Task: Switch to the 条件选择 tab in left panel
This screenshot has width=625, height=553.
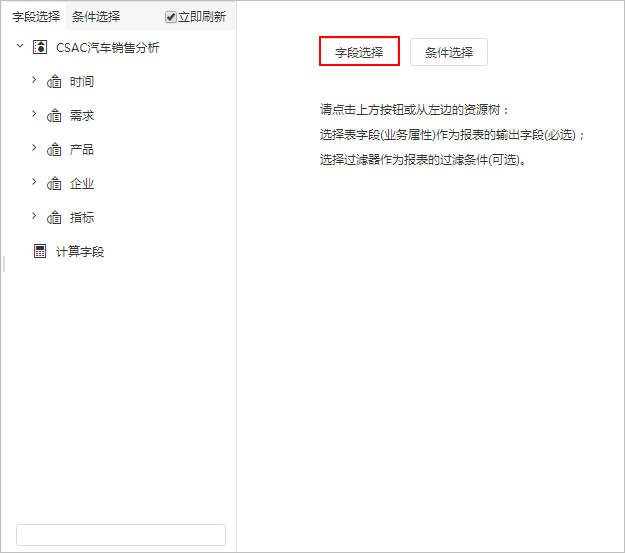Action: [x=96, y=17]
